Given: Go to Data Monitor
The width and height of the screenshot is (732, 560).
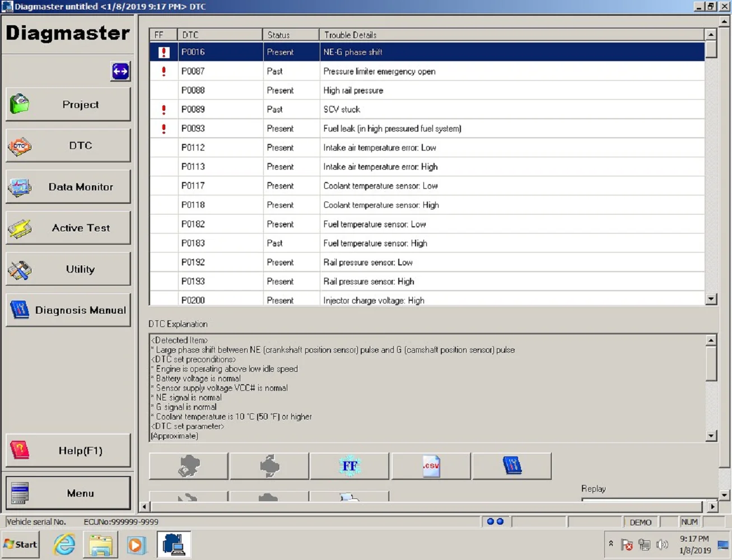Looking at the screenshot, I should (68, 187).
